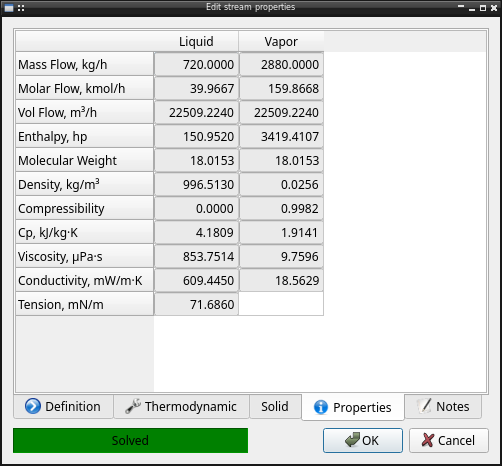Image resolution: width=502 pixels, height=466 pixels.
Task: Click liquid compressibility cell 0.0000
Action: (196, 208)
